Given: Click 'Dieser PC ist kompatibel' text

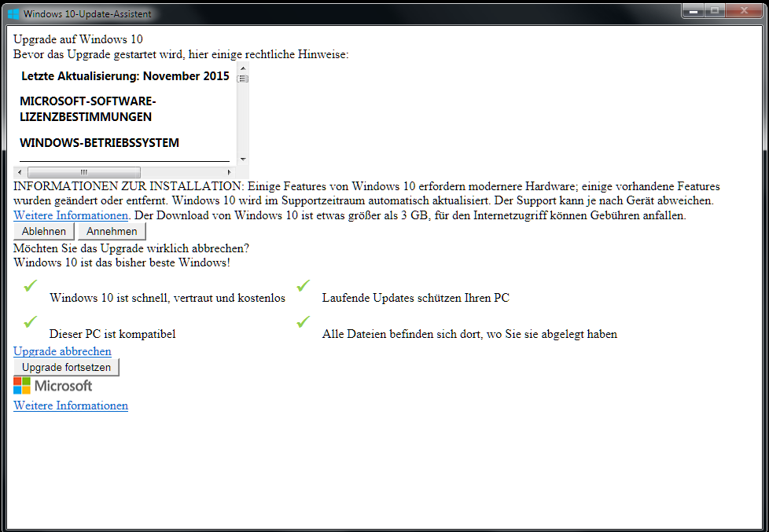Looking at the screenshot, I should coord(112,334).
